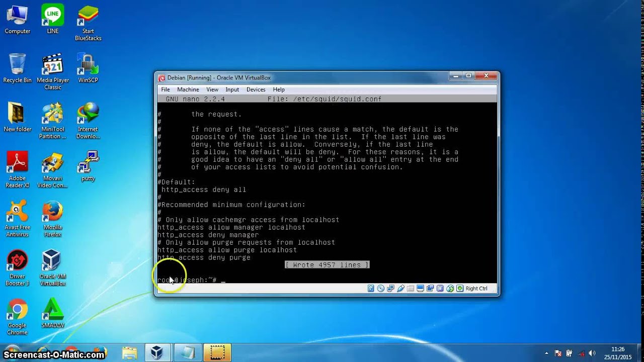The image size is (644, 362).
Task: Click the network signal tray icon
Action: tap(581, 353)
